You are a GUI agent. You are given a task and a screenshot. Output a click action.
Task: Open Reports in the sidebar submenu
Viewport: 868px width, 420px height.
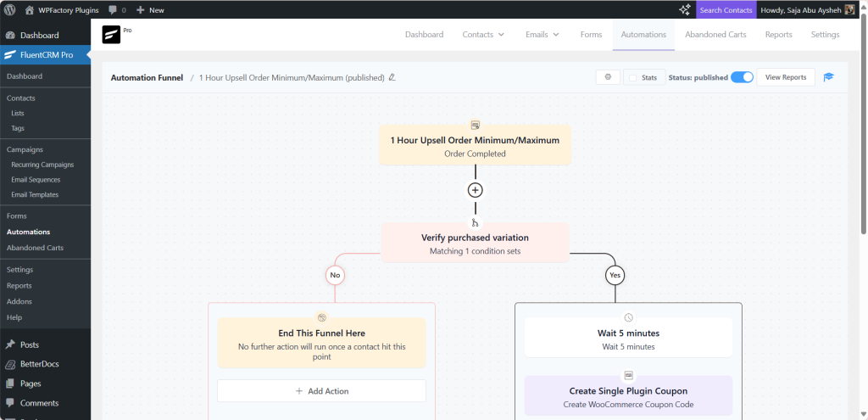(x=19, y=286)
